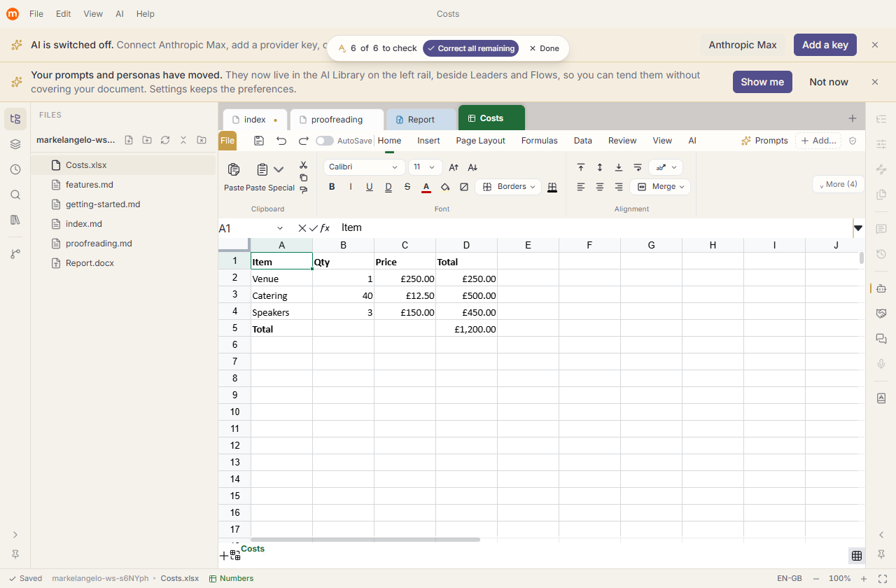Click the Save icon in ribbon
The height and width of the screenshot is (588, 896).
(259, 141)
